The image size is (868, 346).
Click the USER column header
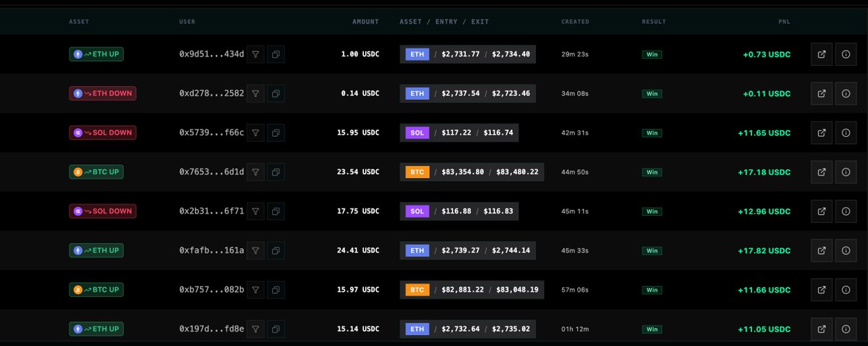(x=187, y=22)
